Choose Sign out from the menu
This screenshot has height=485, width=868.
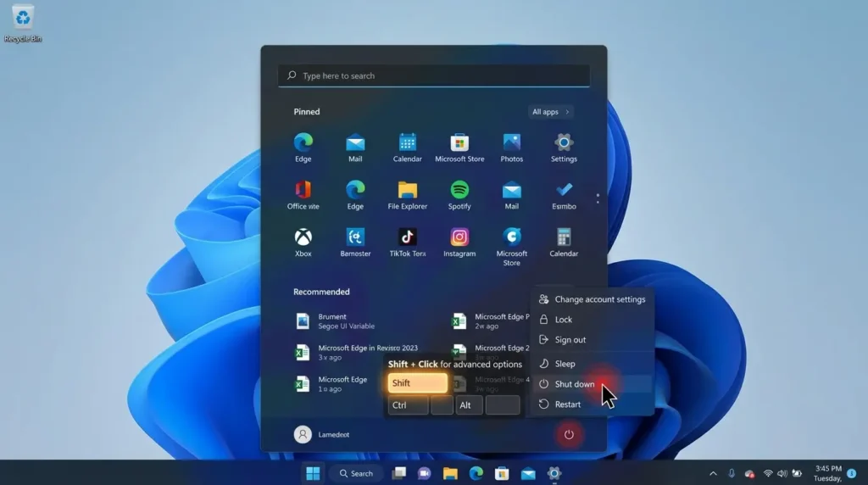click(x=593, y=340)
